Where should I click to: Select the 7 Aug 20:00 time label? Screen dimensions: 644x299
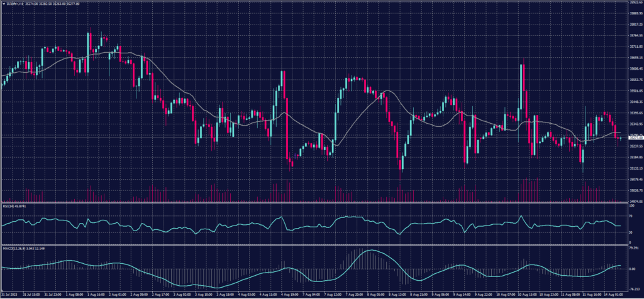click(355, 293)
